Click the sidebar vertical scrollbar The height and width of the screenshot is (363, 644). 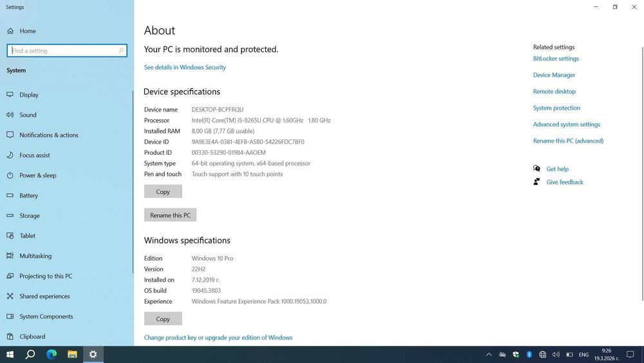133,181
